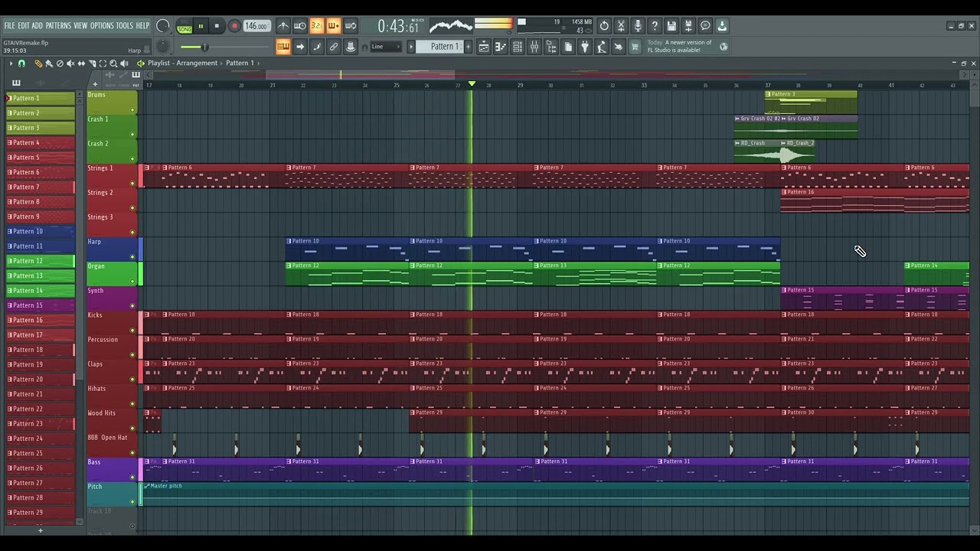Adjust the master pitch knob

(162, 47)
